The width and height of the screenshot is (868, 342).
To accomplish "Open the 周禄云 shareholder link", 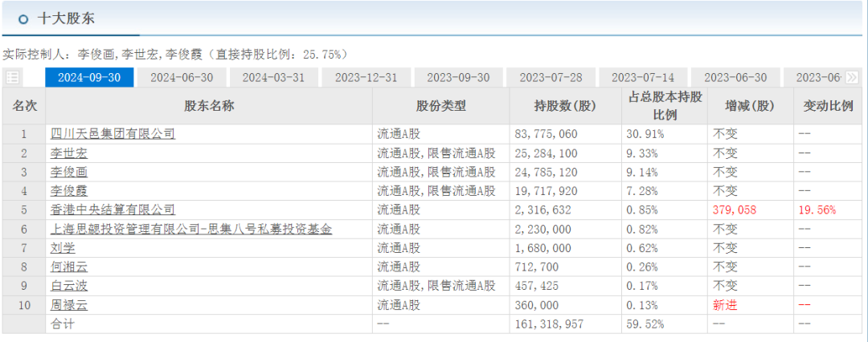I will [x=68, y=305].
